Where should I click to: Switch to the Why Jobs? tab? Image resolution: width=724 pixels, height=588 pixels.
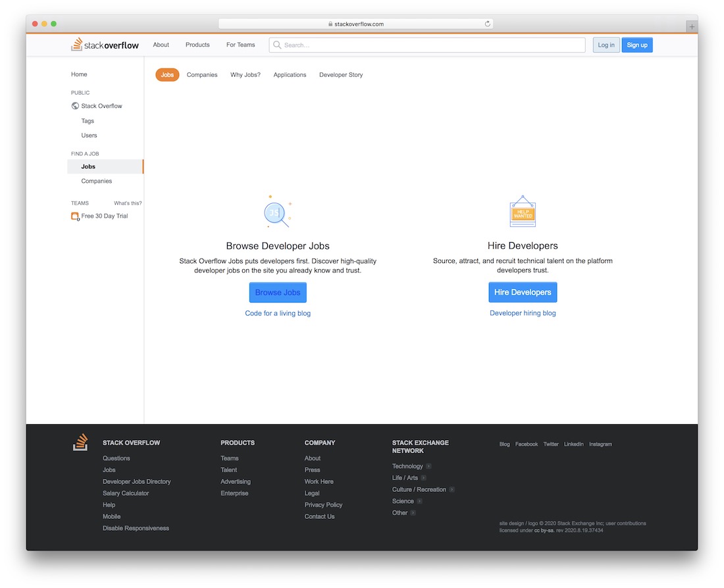click(x=246, y=75)
